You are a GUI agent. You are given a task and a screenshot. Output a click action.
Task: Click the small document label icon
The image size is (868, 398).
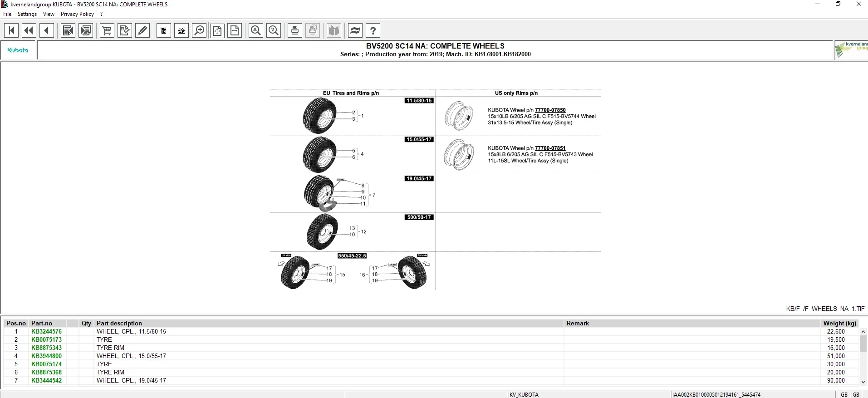164,30
